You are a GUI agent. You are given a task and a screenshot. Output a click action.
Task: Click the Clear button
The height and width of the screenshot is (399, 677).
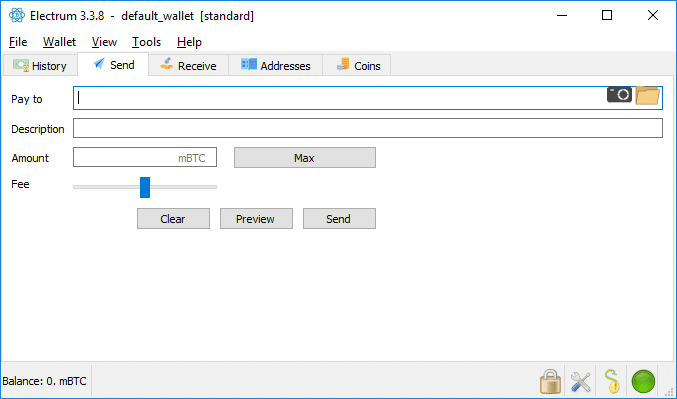pos(174,218)
